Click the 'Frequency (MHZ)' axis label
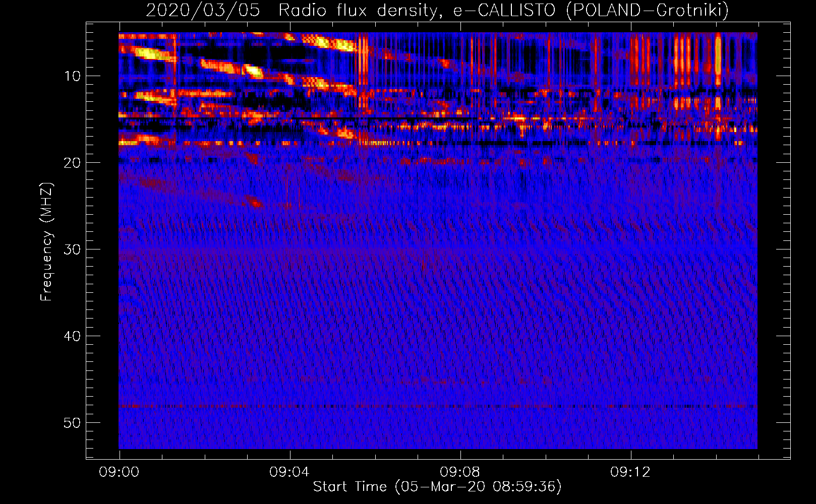816x504 pixels. click(x=46, y=242)
